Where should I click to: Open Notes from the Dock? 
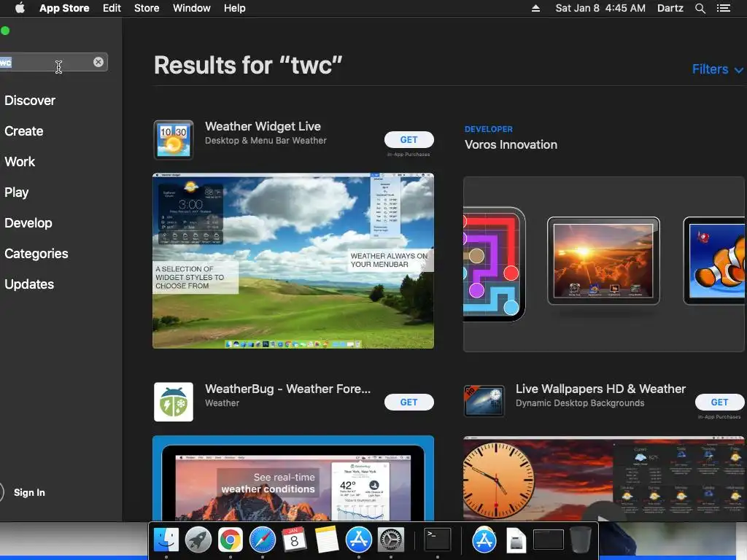click(326, 540)
